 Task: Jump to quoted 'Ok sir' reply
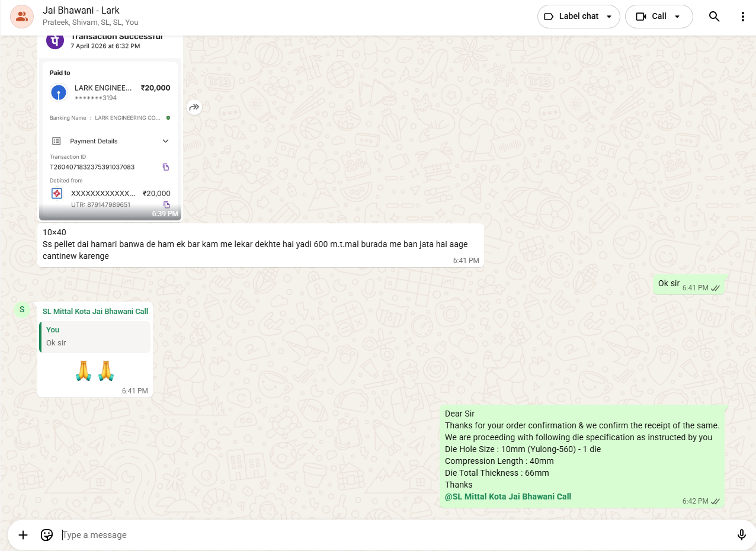point(95,337)
